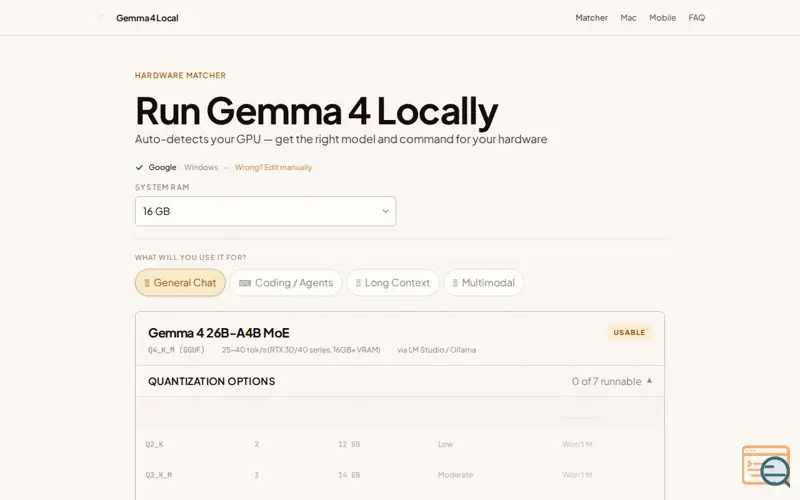Click the Gemma 4 26B-A4B MoE title
The height and width of the screenshot is (500, 800).
coord(219,333)
